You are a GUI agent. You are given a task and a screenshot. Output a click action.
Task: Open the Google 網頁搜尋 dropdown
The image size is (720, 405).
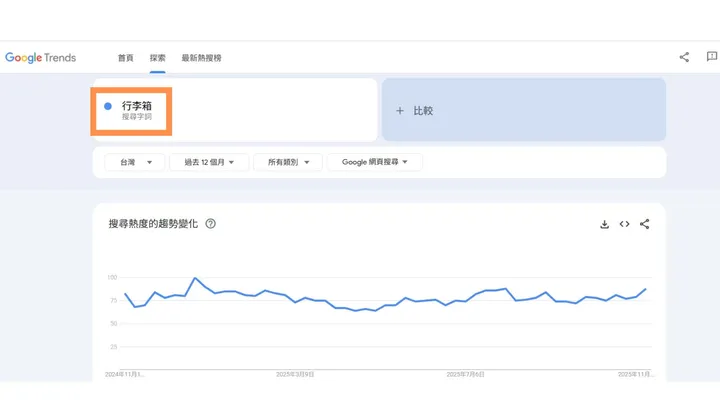point(374,162)
